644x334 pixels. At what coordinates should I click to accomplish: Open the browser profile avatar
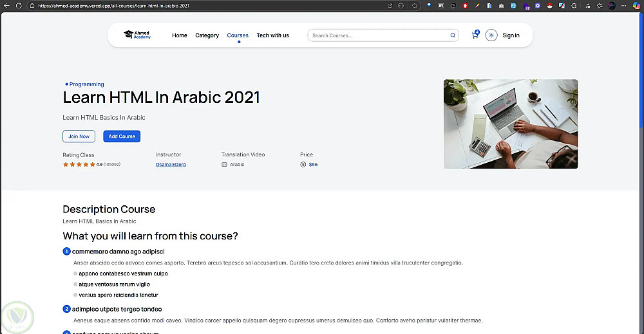612,6
